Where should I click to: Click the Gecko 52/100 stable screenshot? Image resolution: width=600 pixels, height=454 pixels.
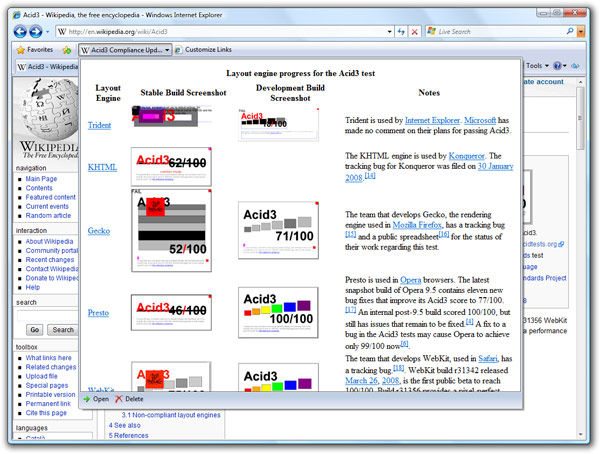[x=171, y=230]
